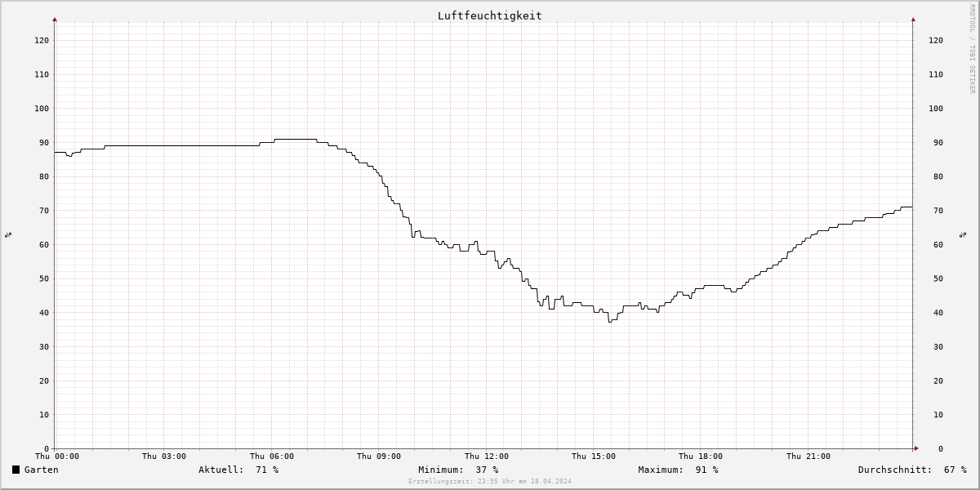Viewport: 980px width, 490px height.
Task: Click the 110 label on left y-axis
Action: pyautogui.click(x=42, y=74)
